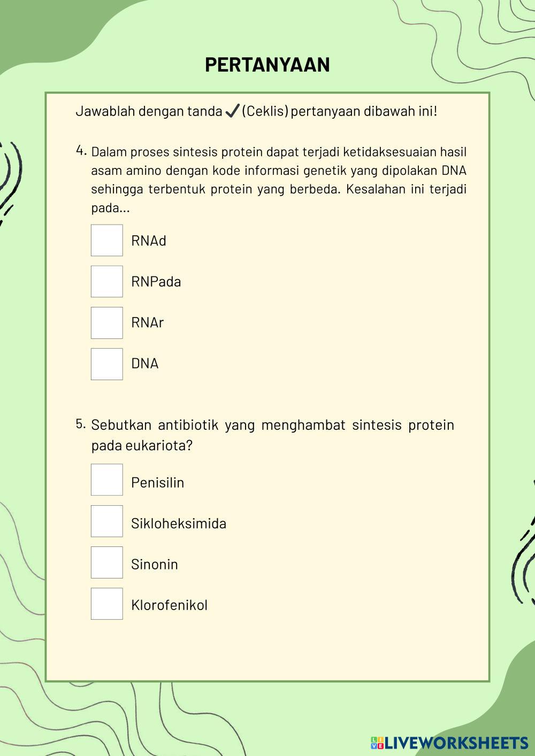Click question 4 text paragraph
The width and height of the screenshot is (535, 756).
[x=278, y=180]
